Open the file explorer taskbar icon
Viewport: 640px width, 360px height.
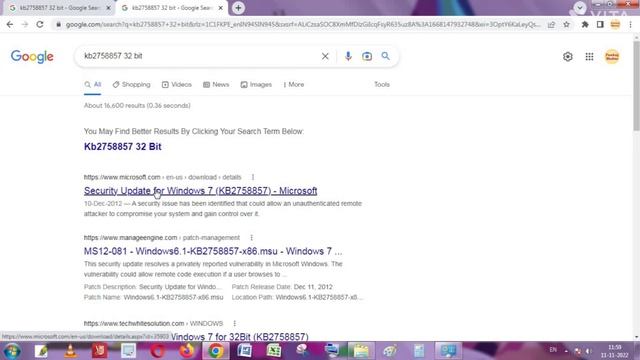tap(361, 351)
